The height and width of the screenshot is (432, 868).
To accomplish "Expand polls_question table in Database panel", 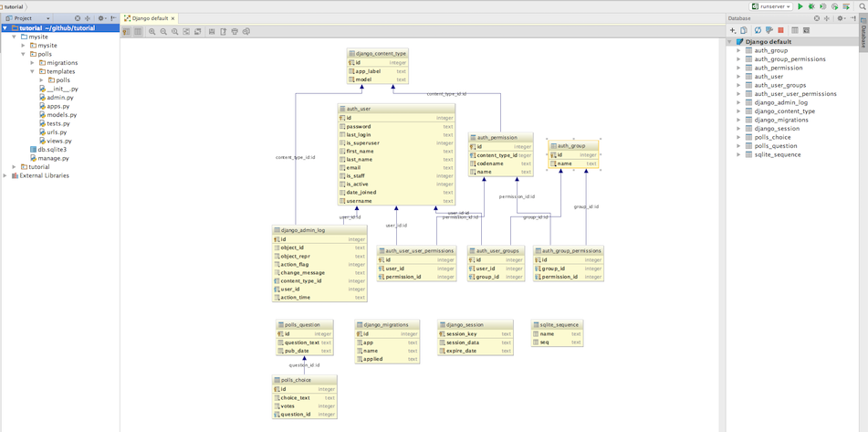I will coord(738,145).
